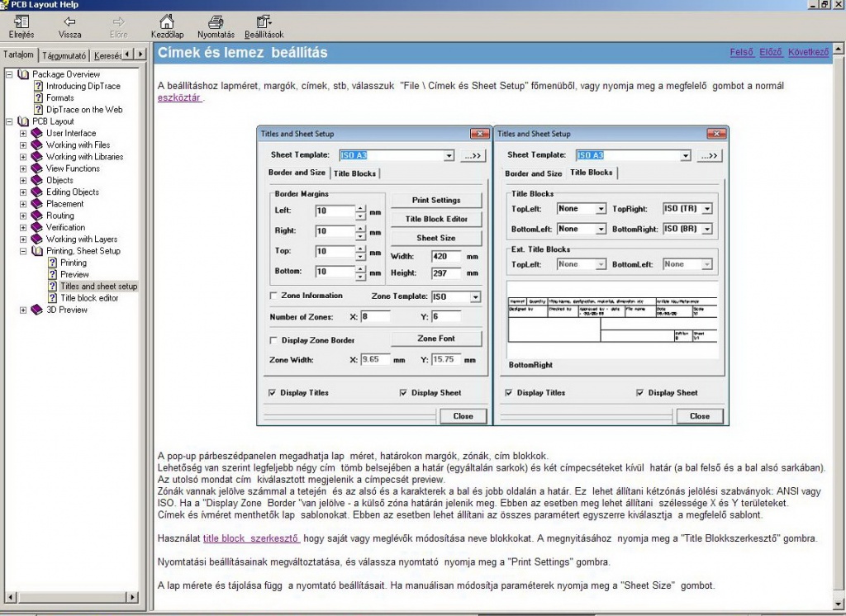Click the Verification book icon
Screen dimensions: 846x616
tap(36, 228)
